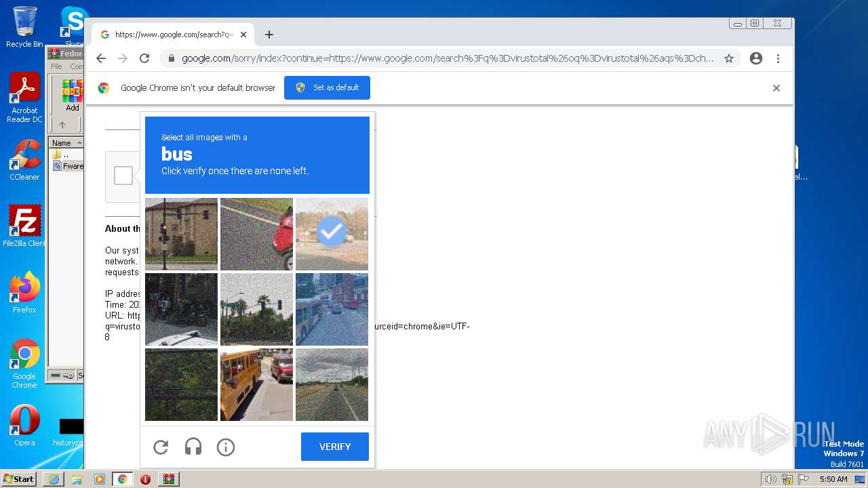Reload the current Chrome page
Image resolution: width=868 pixels, height=488 pixels.
[x=144, y=58]
